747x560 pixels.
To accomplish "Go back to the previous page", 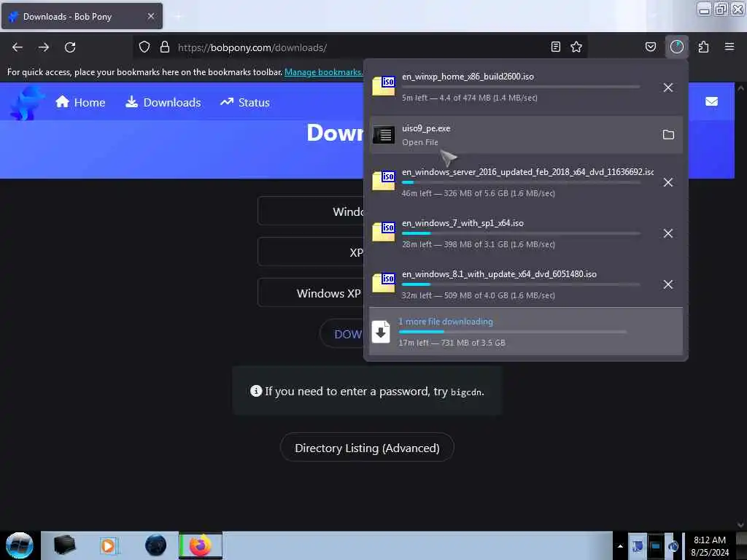I will [x=18, y=47].
